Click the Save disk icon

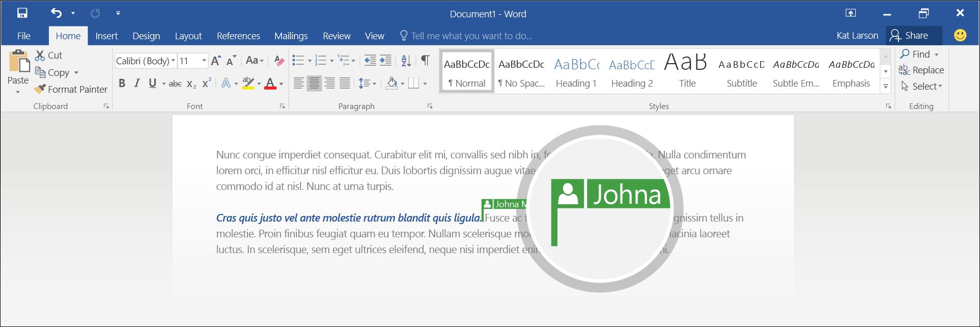pyautogui.click(x=22, y=13)
